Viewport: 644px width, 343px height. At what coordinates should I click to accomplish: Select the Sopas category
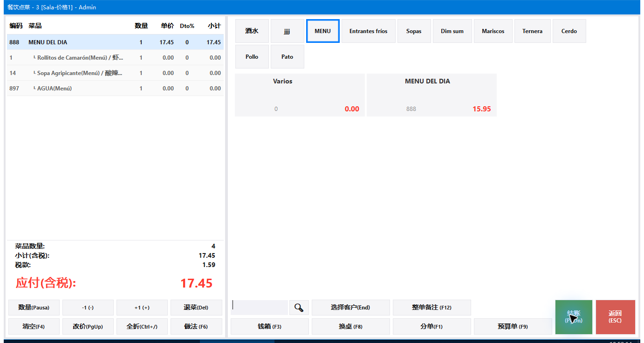pos(414,31)
